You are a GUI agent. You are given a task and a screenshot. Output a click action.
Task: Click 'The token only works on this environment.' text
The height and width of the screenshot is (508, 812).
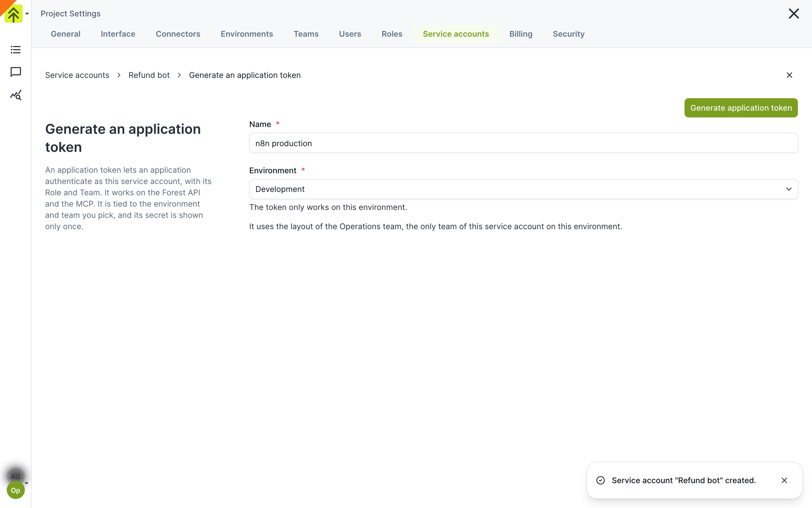pyautogui.click(x=328, y=207)
